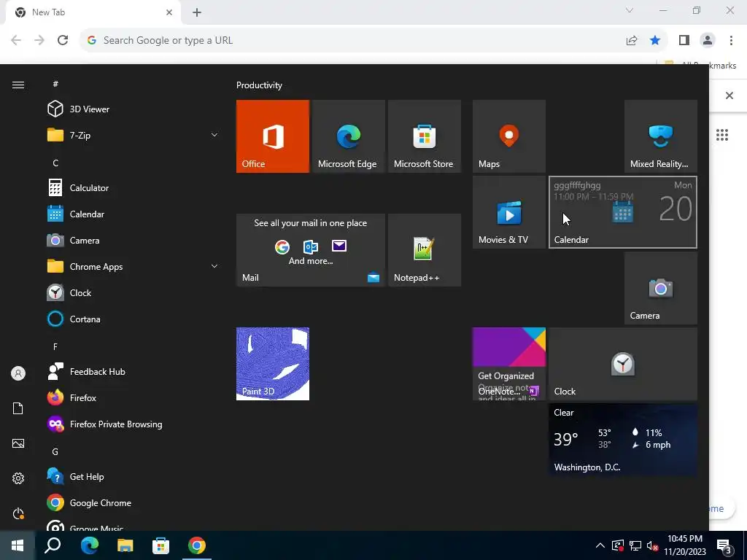This screenshot has width=747, height=560.
Task: Open the Mail tile
Action: tap(311, 250)
